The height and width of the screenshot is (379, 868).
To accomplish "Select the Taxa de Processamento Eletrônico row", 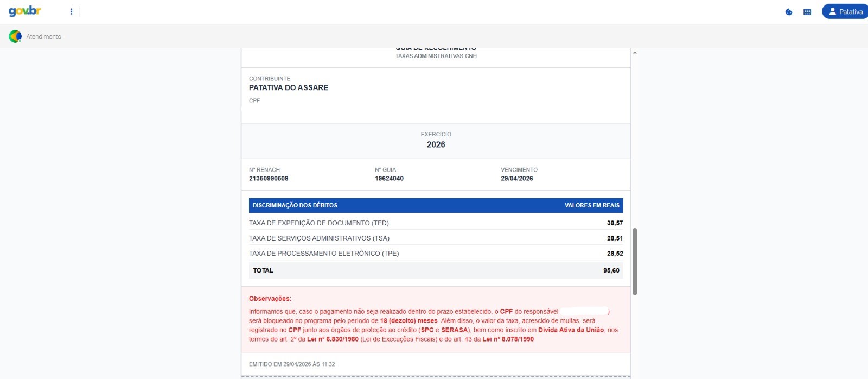I will coord(324,254).
